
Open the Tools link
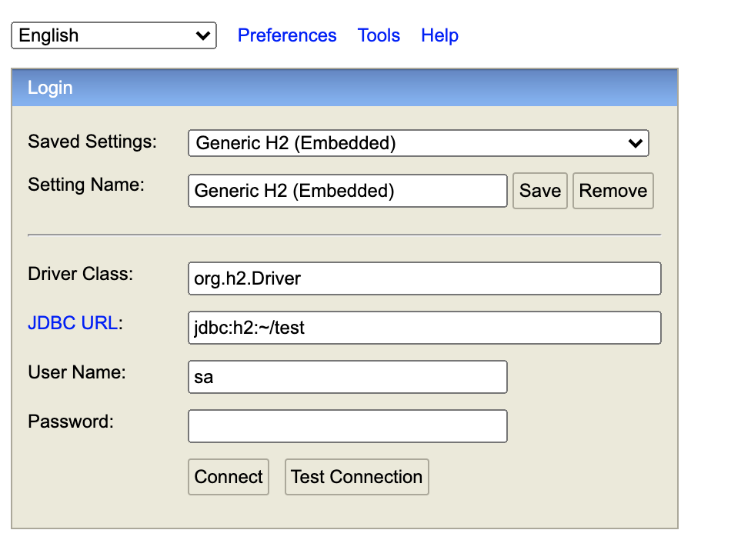(x=379, y=35)
